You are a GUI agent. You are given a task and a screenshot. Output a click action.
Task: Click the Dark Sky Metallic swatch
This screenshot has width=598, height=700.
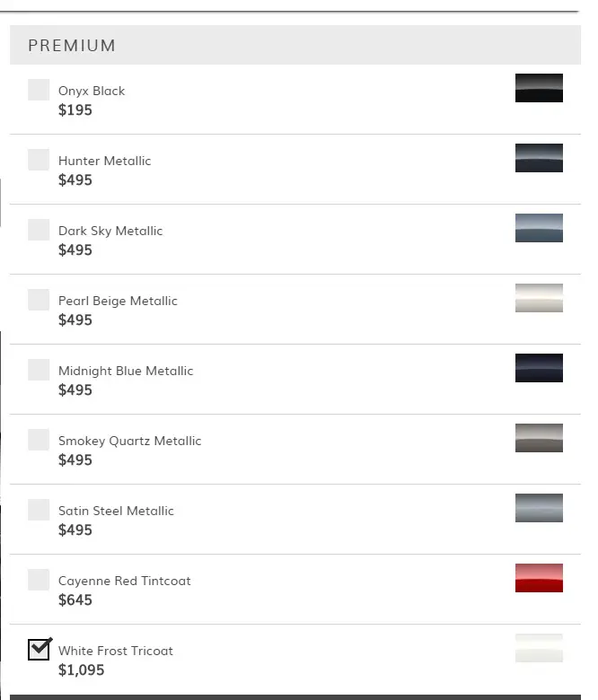(539, 228)
